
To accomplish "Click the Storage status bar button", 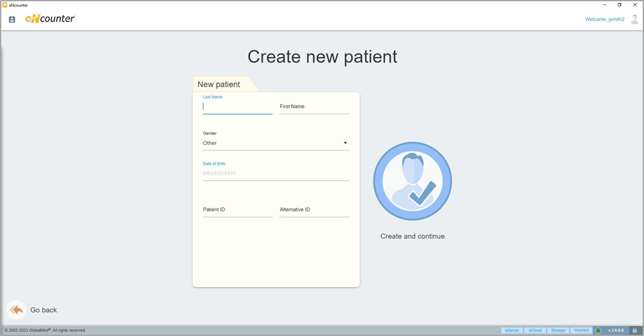I will (x=558, y=330).
